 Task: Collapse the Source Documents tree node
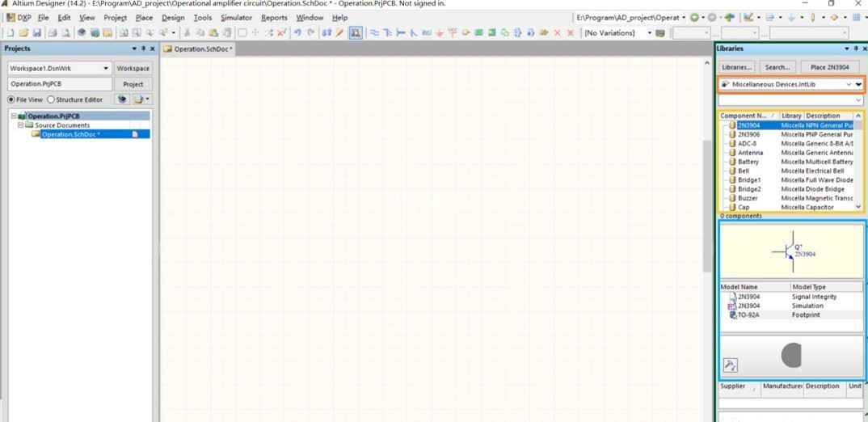click(x=21, y=125)
